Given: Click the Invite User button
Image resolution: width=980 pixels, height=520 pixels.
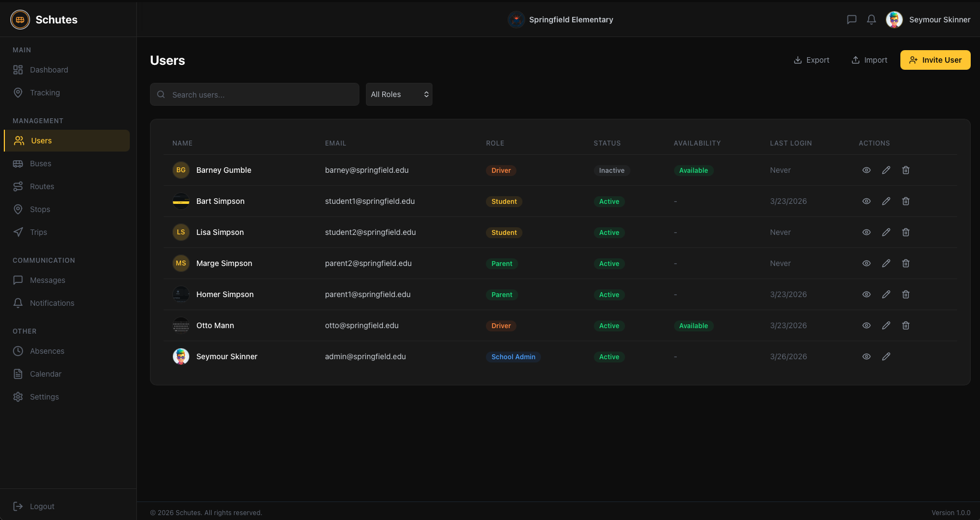Looking at the screenshot, I should (935, 60).
